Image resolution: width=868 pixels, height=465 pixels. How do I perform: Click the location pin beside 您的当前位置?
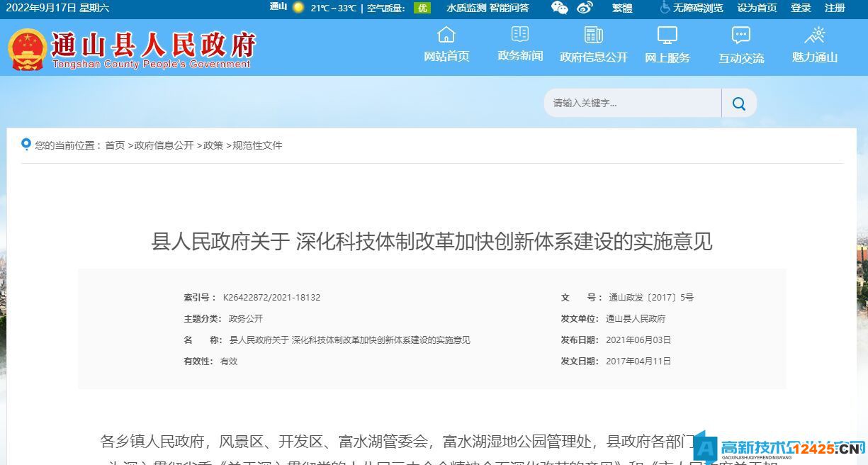click(x=27, y=145)
